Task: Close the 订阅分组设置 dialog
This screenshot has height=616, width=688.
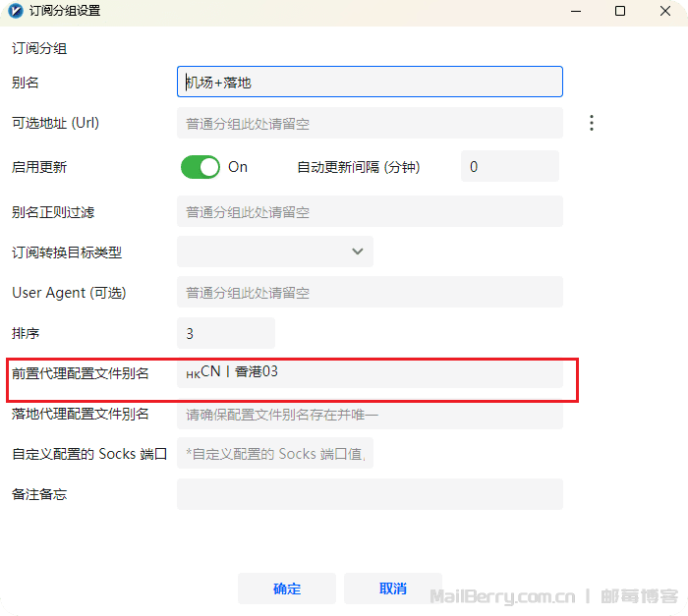Action: 665,12
